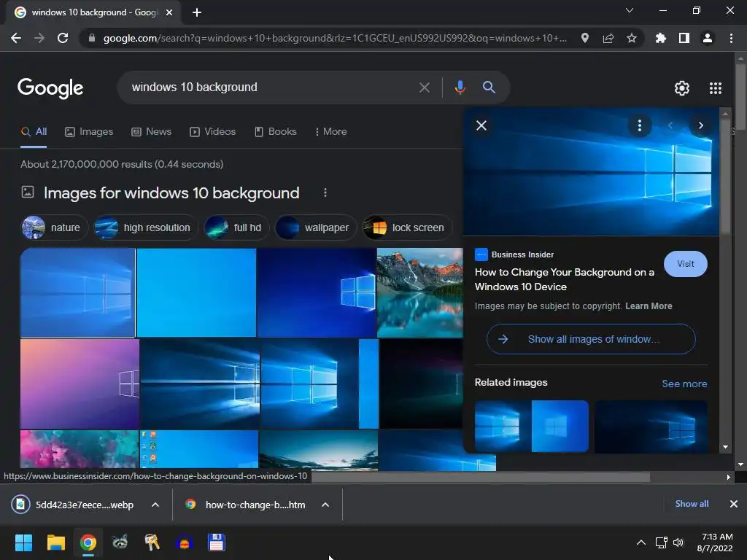Filter images by the nature chip
The height and width of the screenshot is (560, 747).
tap(54, 227)
